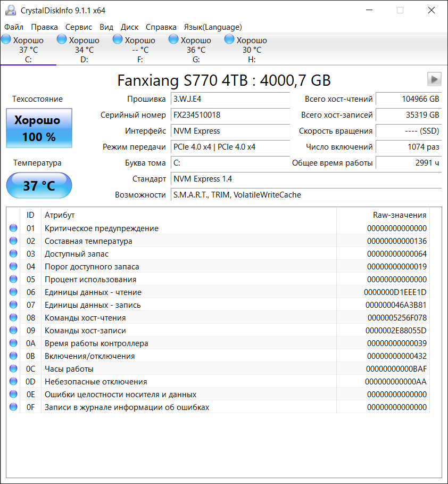
Task: Click raw value 000000046A3B81
Action: pos(396,305)
